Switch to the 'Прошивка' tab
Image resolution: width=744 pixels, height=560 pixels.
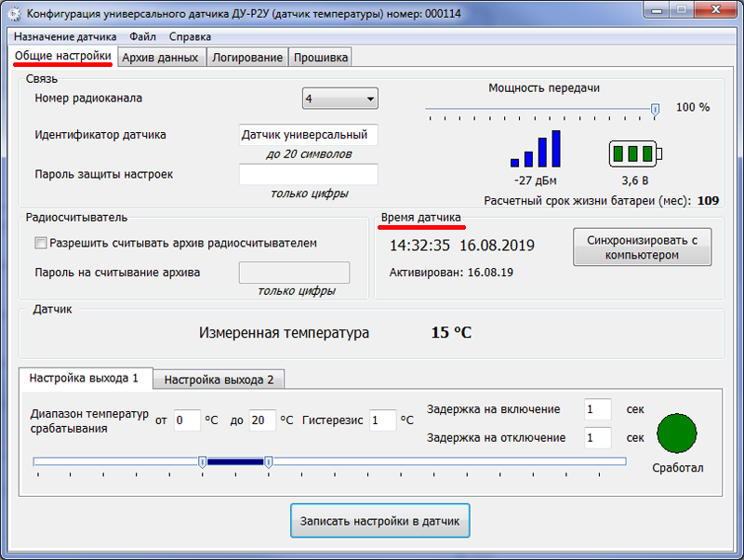(x=321, y=58)
